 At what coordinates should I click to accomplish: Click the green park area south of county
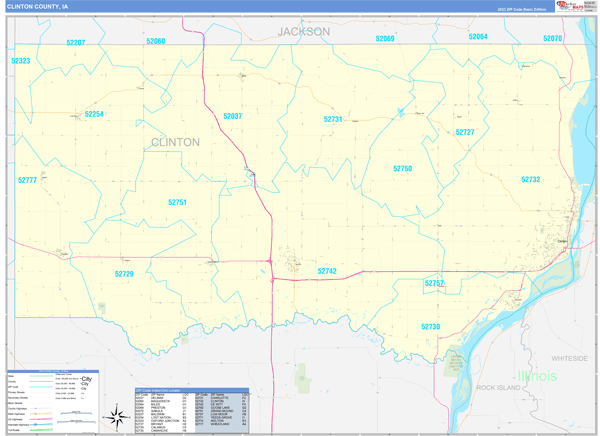[x=302, y=378]
